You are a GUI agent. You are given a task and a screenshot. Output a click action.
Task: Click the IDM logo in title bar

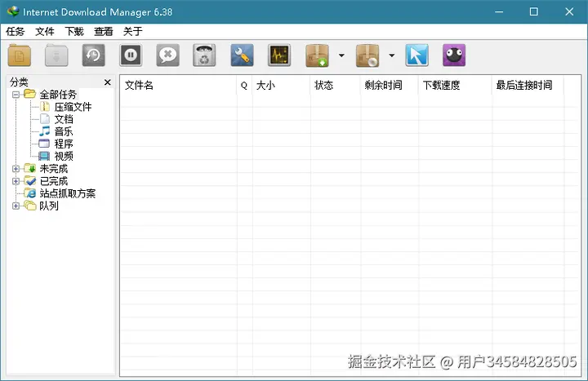[x=13, y=11]
